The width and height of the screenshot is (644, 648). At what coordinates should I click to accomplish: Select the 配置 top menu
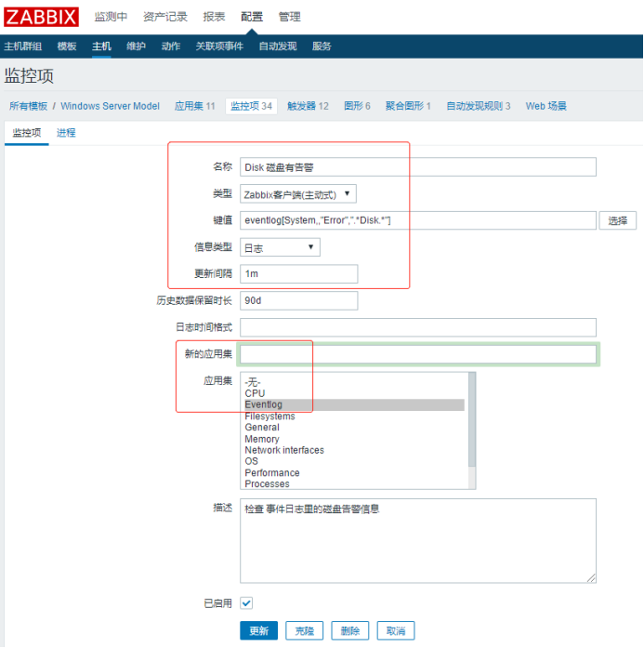(x=252, y=17)
